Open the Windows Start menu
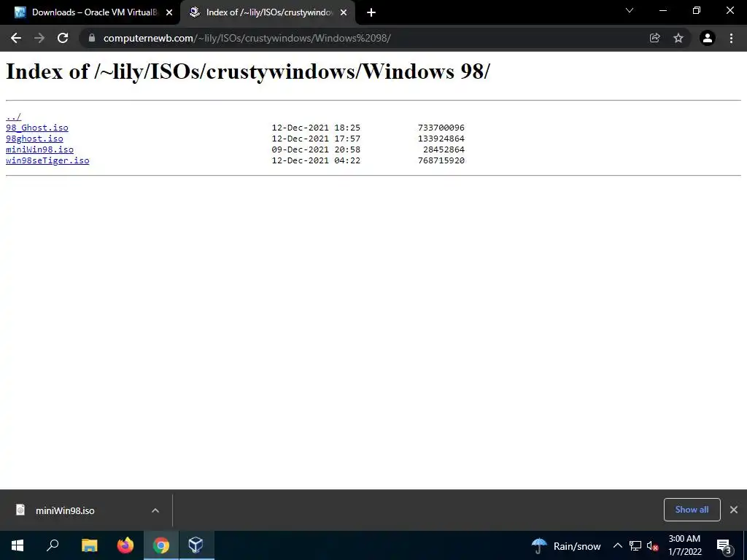 [18, 545]
